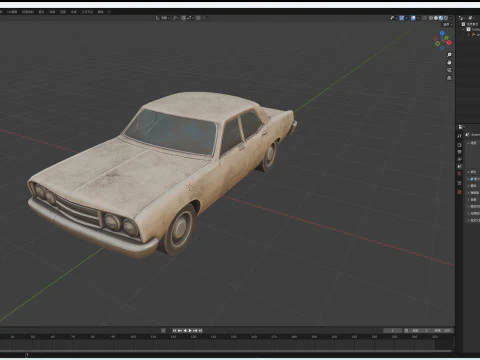Open the View Layer properties tab
Screen dimensions: 480x360
[x=459, y=159]
